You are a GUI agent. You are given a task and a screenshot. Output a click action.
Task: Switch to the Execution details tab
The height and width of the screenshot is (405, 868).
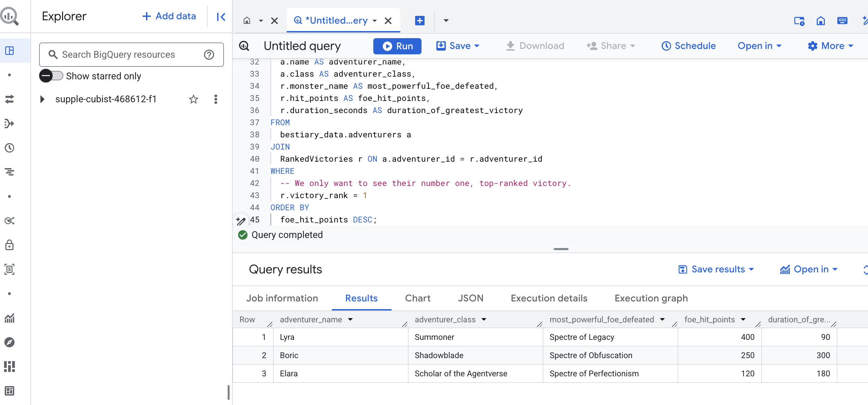coord(549,298)
